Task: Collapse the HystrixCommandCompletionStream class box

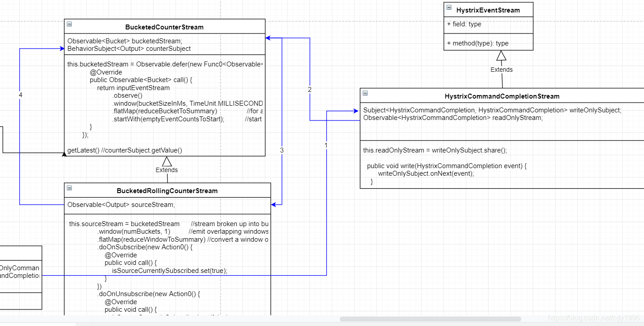Action: point(365,93)
